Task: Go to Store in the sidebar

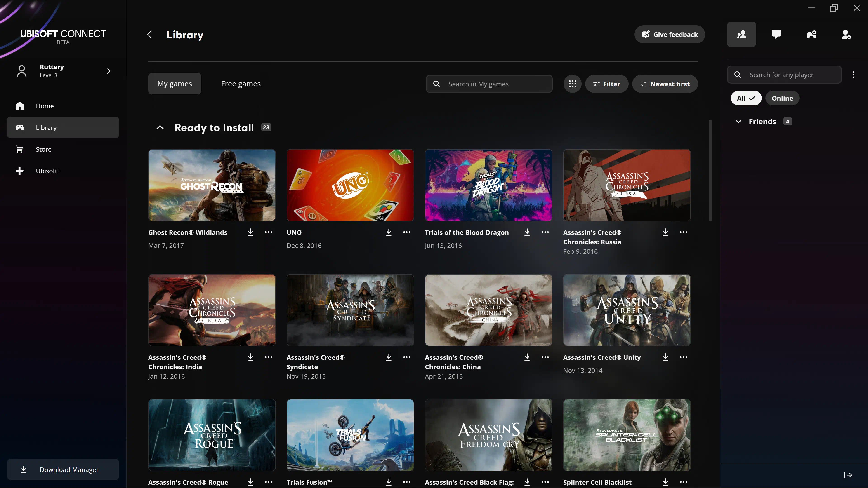Action: pos(44,149)
